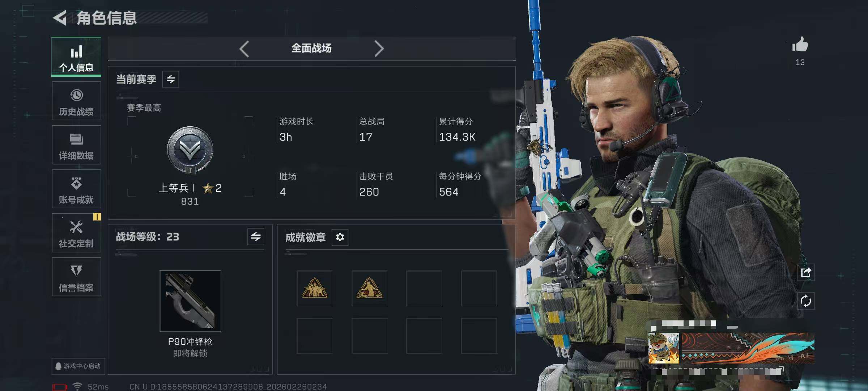Screen dimensions: 868x391
Task: Open the 成就徽章 gear settings
Action: (x=340, y=237)
